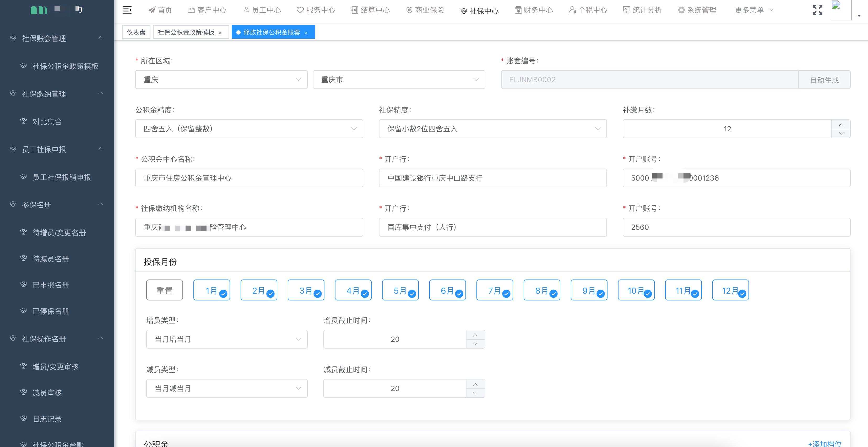Open the 增员类型 dropdown
This screenshot has width=868, height=447.
[x=298, y=339]
